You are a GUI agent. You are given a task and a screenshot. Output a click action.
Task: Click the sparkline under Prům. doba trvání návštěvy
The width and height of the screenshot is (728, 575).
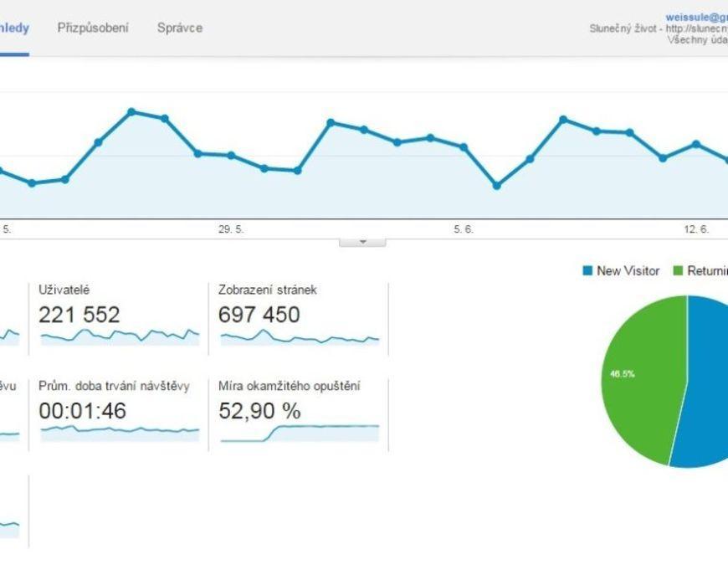pyautogui.click(x=120, y=430)
